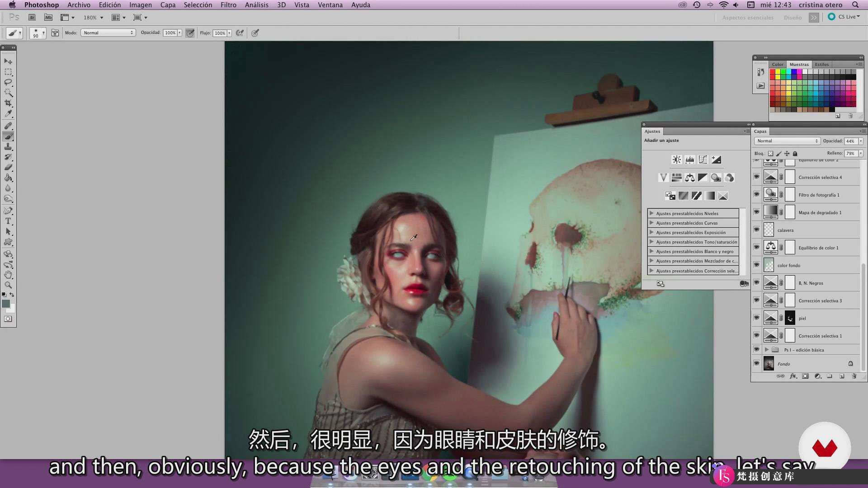This screenshot has width=868, height=488.
Task: Hide Mapa de degradado 1 layer
Action: tap(756, 212)
